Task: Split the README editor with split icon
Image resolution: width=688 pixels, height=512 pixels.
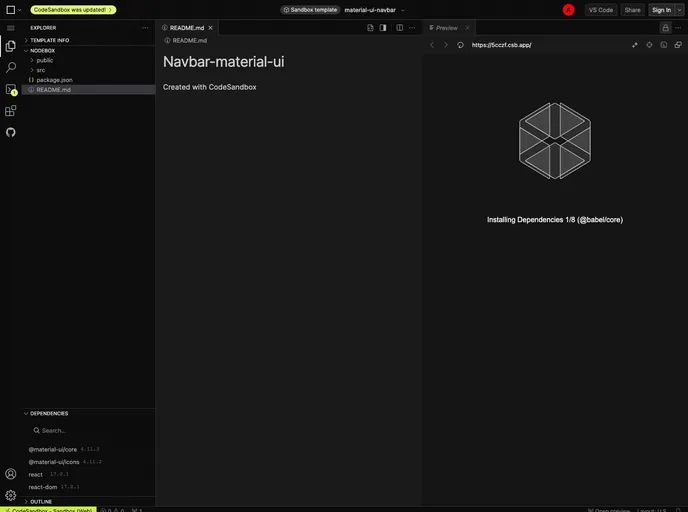Action: 399,28
